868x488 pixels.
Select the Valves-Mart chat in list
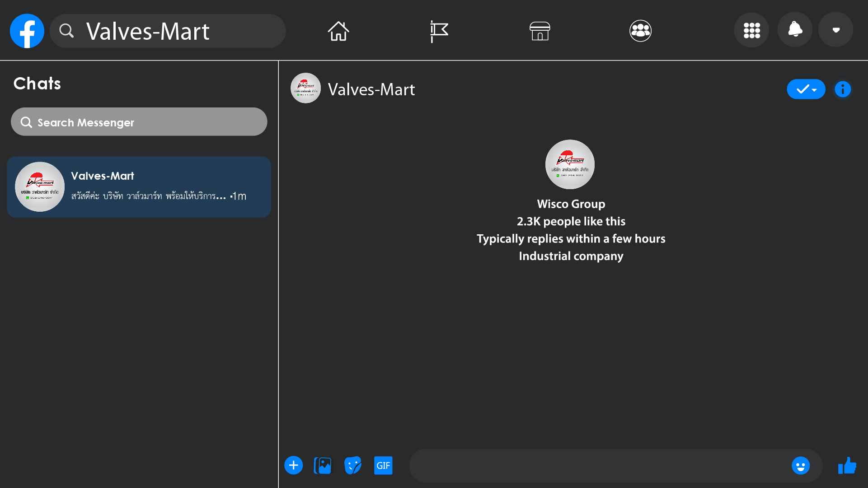click(139, 187)
